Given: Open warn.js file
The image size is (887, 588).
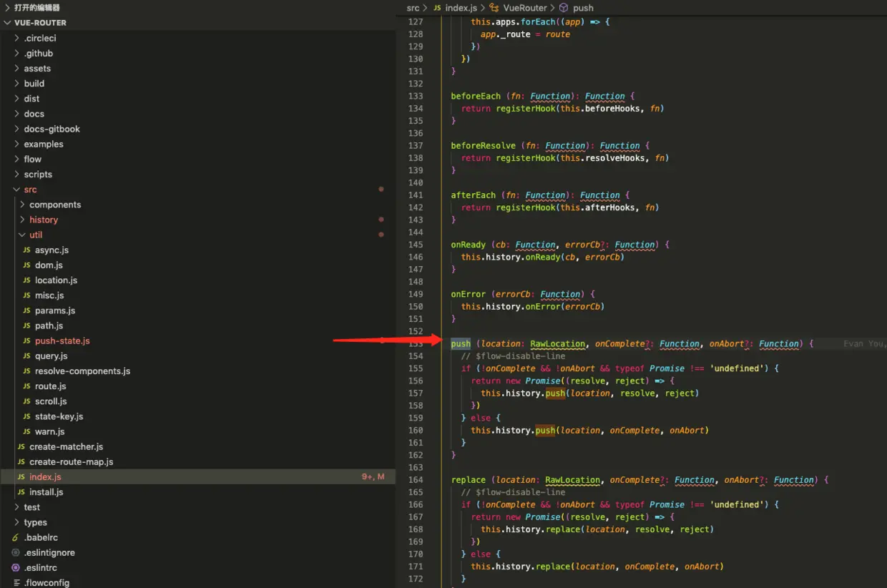Looking at the screenshot, I should (49, 431).
